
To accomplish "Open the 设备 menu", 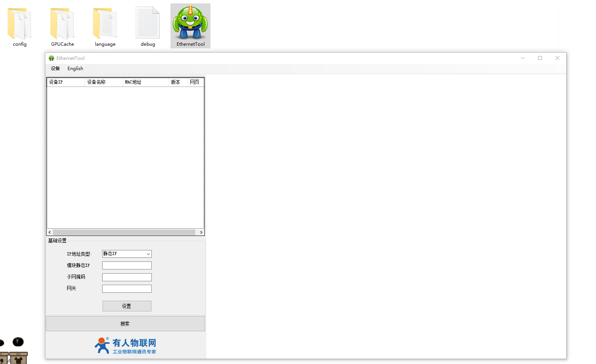I will pyautogui.click(x=55, y=69).
